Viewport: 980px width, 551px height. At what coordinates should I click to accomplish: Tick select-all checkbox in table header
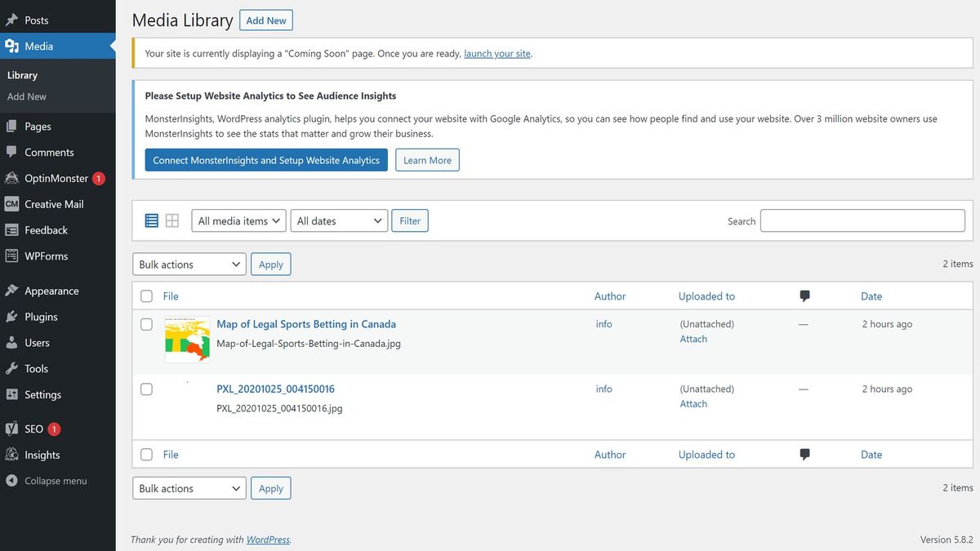[146, 296]
